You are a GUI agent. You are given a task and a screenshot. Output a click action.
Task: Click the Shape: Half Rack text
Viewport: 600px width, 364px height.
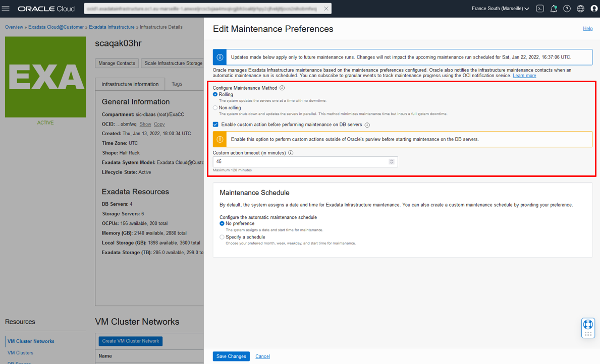coord(121,153)
